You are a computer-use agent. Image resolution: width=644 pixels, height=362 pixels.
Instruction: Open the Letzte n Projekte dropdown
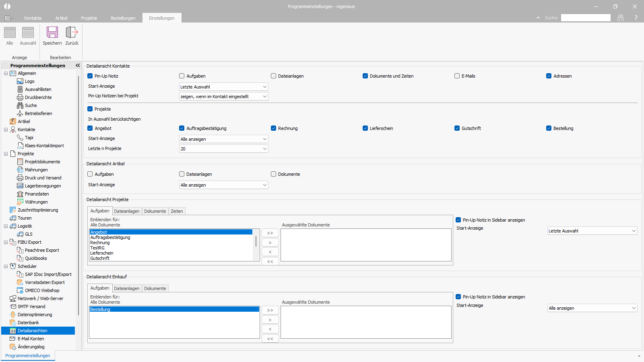coord(264,149)
